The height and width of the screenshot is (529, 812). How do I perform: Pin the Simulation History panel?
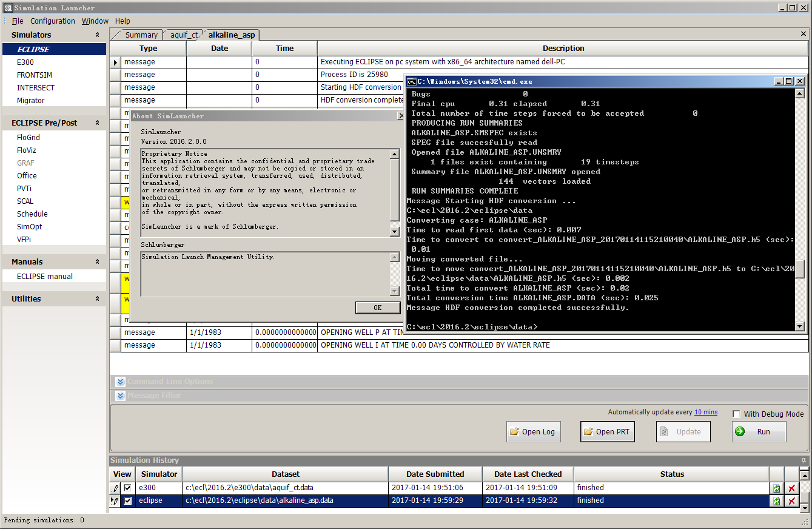pos(804,460)
